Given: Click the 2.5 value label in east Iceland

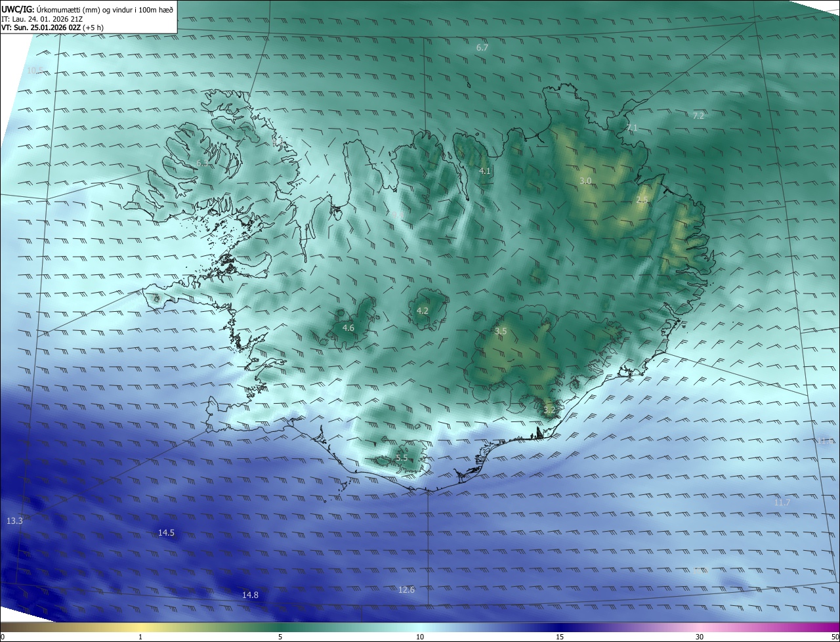Looking at the screenshot, I should tap(642, 200).
